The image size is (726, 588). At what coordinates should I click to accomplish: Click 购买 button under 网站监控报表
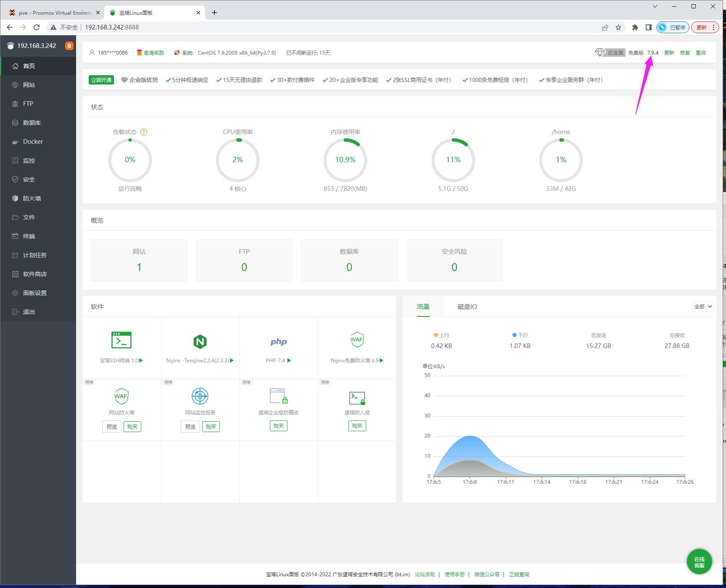(x=211, y=427)
